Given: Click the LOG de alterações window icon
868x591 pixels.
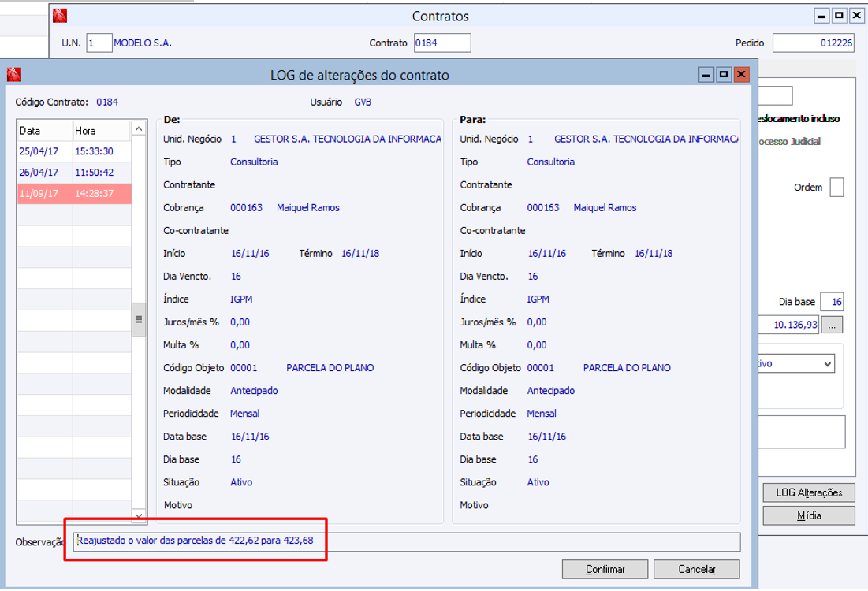Looking at the screenshot, I should 13,75.
